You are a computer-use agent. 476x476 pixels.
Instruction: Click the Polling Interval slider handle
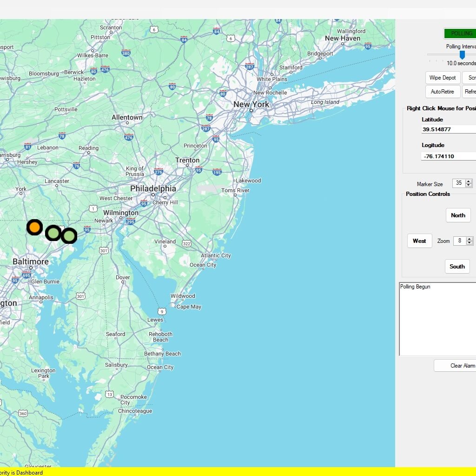point(462,55)
